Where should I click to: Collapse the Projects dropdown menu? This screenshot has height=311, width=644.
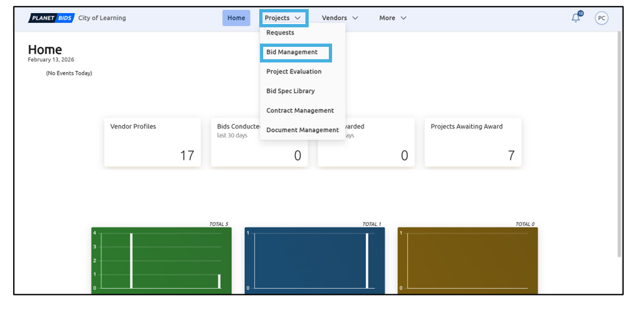tap(283, 18)
